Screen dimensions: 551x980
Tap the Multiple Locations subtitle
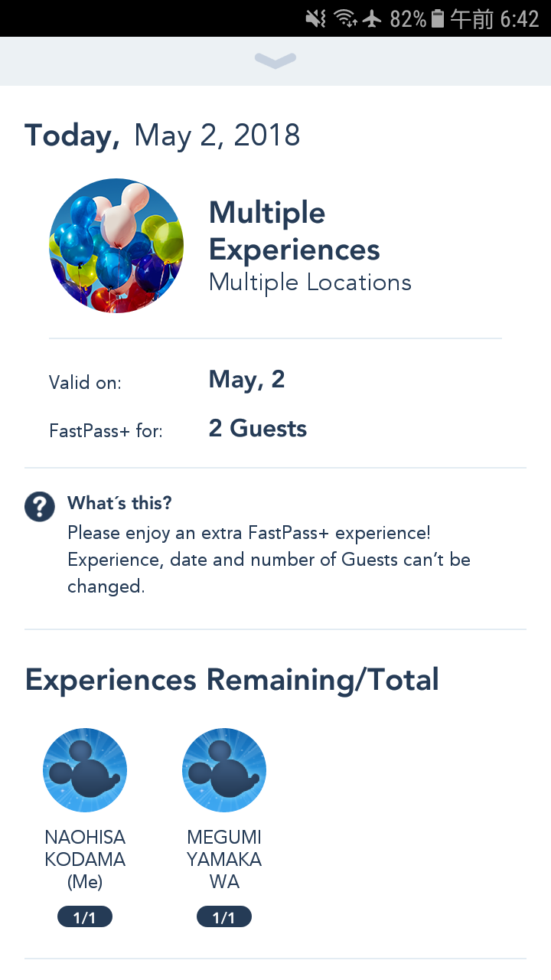coord(310,283)
